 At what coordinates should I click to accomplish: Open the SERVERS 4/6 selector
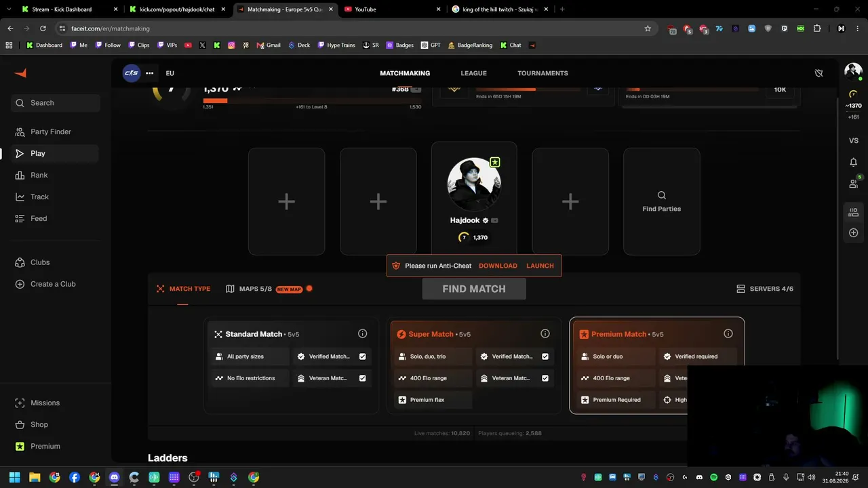765,289
